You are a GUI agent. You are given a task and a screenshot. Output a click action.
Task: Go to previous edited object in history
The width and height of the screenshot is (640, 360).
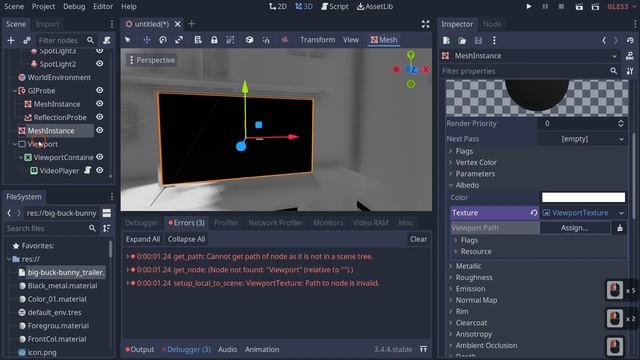click(x=604, y=40)
